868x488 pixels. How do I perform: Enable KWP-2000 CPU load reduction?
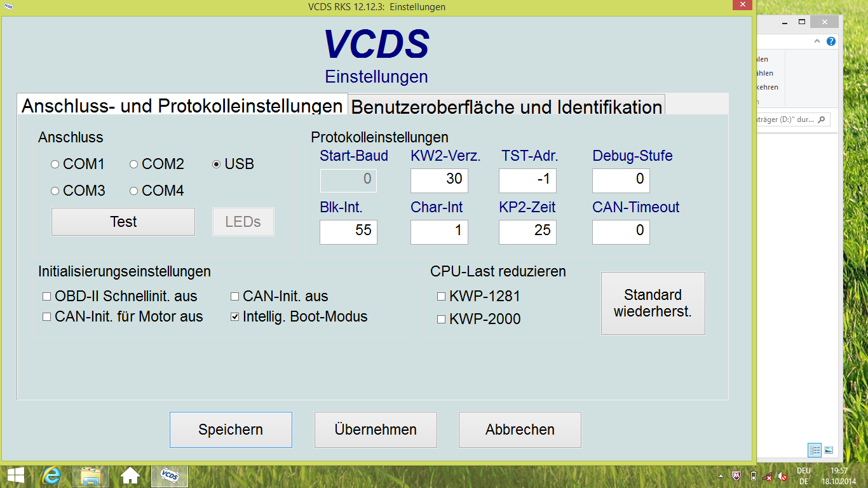click(479, 319)
